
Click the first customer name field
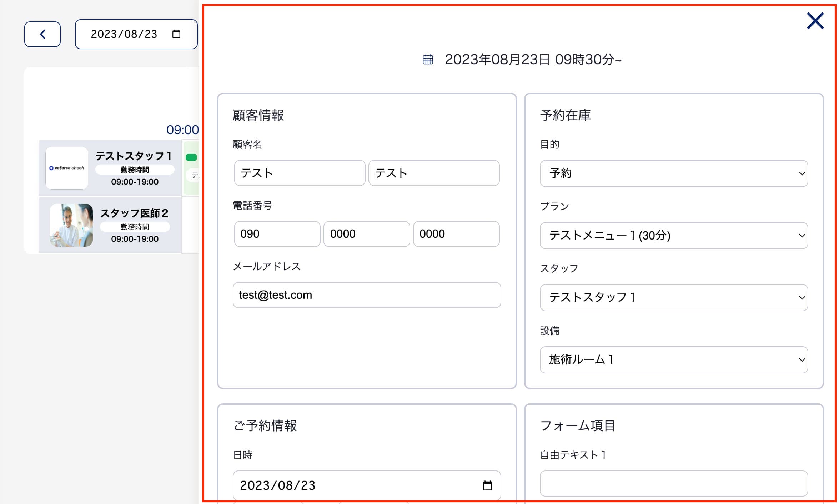click(300, 173)
